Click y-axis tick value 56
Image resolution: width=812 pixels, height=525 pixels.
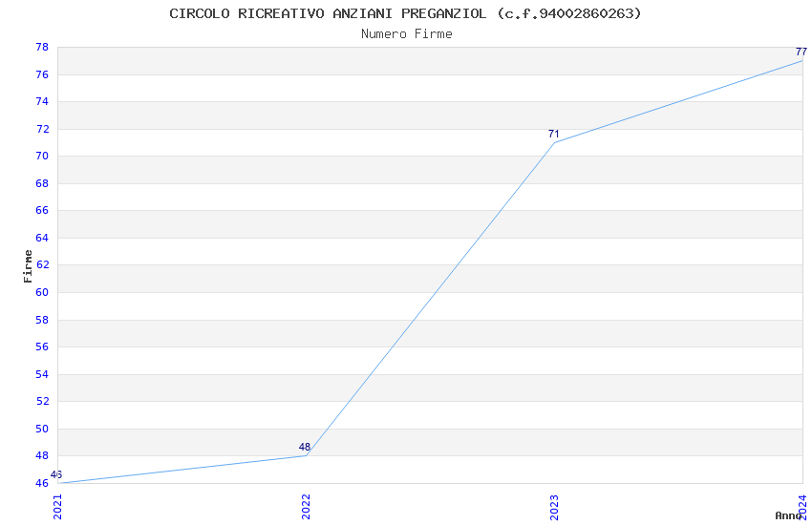[x=42, y=346]
